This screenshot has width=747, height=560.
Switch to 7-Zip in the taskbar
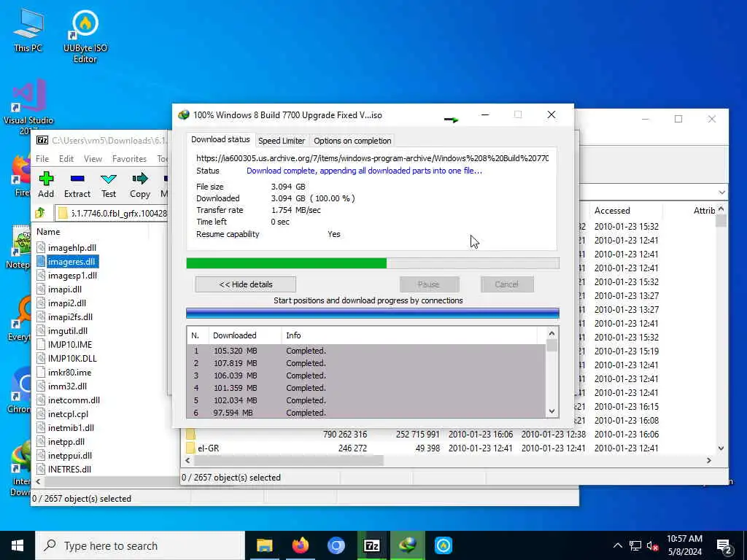click(371, 545)
